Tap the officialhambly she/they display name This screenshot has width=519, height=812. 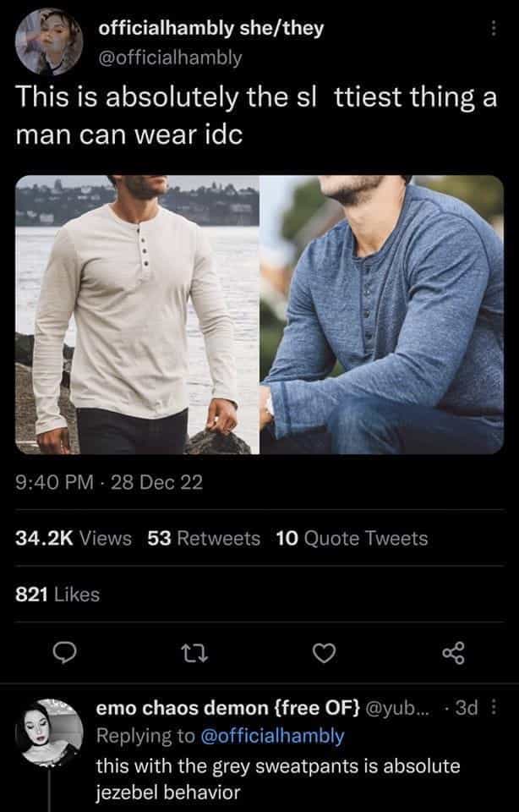pos(211,31)
